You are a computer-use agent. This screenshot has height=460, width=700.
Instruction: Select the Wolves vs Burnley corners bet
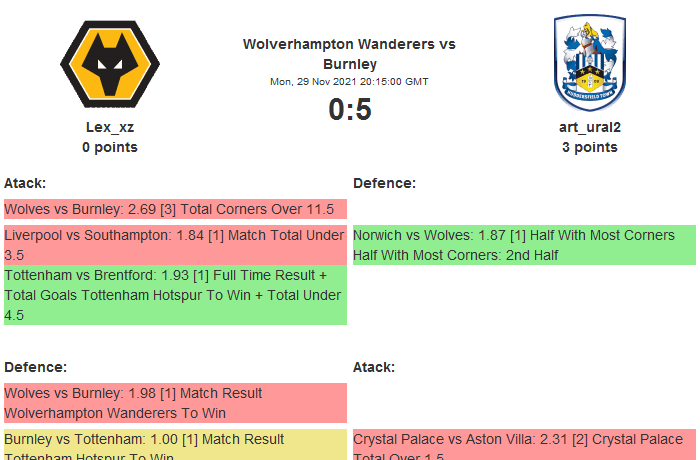[175, 209]
